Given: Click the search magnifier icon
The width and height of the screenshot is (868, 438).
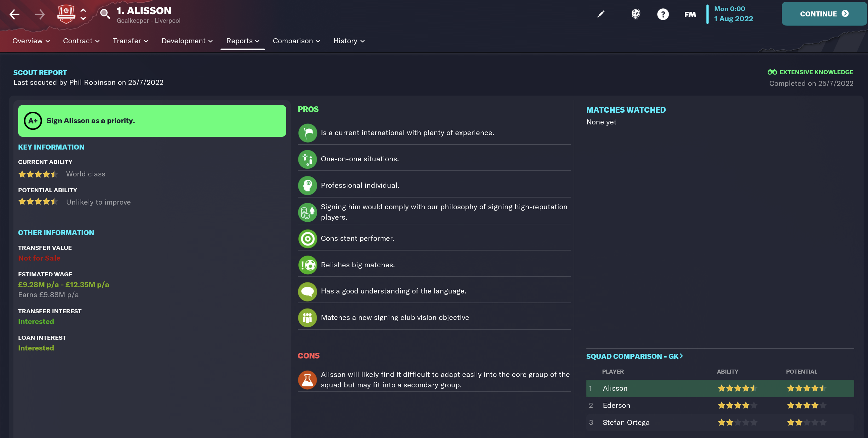Looking at the screenshot, I should pos(105,14).
